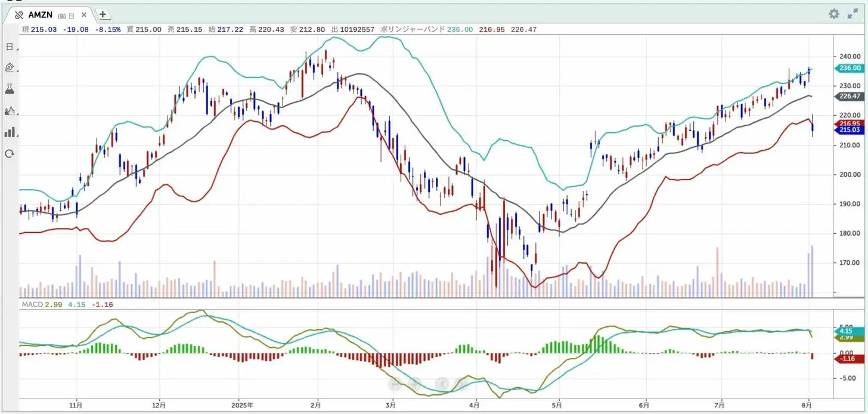Close the AMZN chart tab
Viewport: 868px width, 414px height.
(83, 15)
